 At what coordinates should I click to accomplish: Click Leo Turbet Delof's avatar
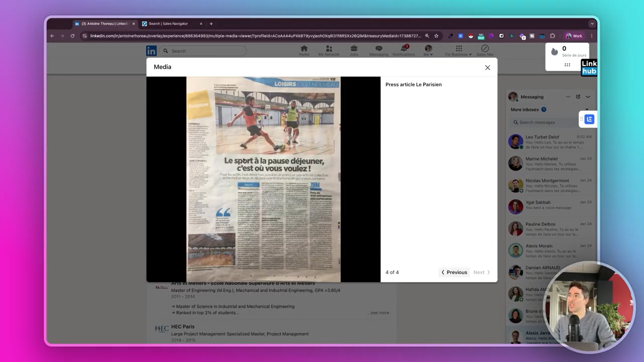pyautogui.click(x=515, y=141)
